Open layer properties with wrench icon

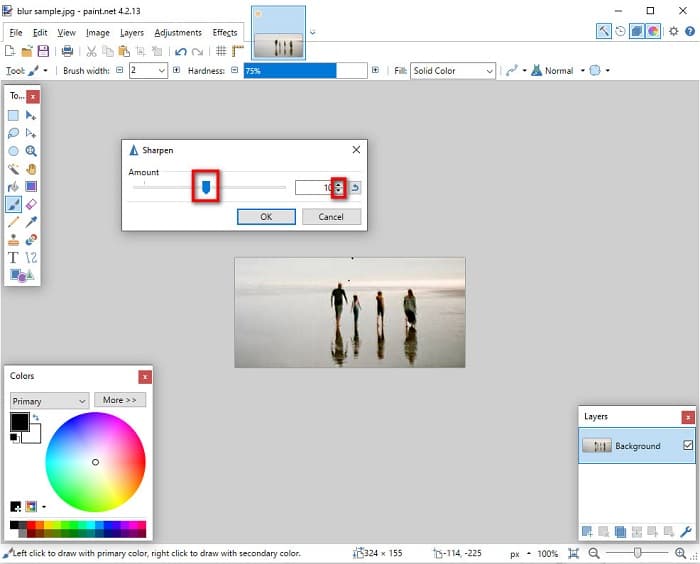coord(686,531)
